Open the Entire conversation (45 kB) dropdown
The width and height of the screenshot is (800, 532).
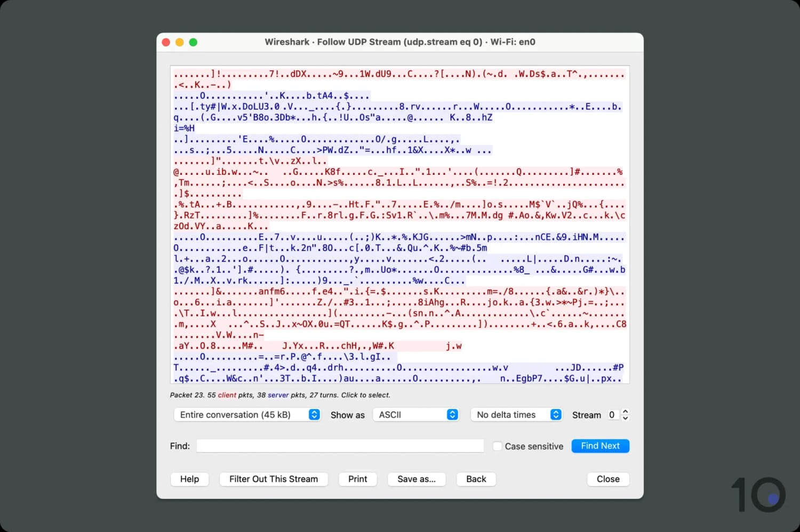tap(247, 415)
